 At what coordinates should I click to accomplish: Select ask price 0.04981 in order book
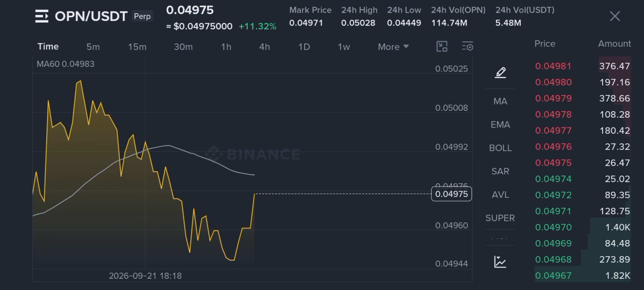pyautogui.click(x=553, y=66)
